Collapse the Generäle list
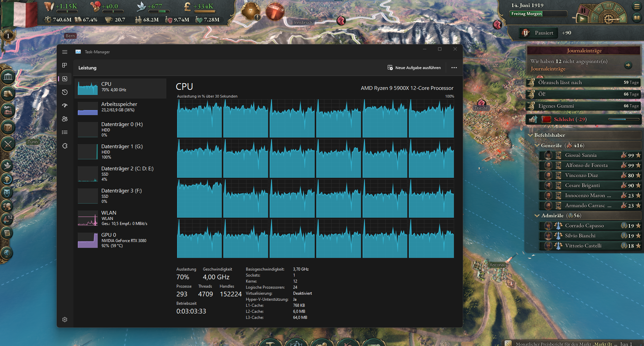Image resolution: width=644 pixels, height=346 pixels. coord(537,146)
